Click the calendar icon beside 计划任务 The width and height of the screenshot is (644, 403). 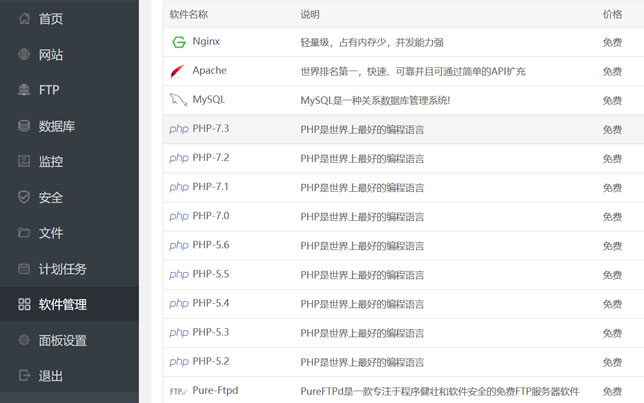coord(24,269)
